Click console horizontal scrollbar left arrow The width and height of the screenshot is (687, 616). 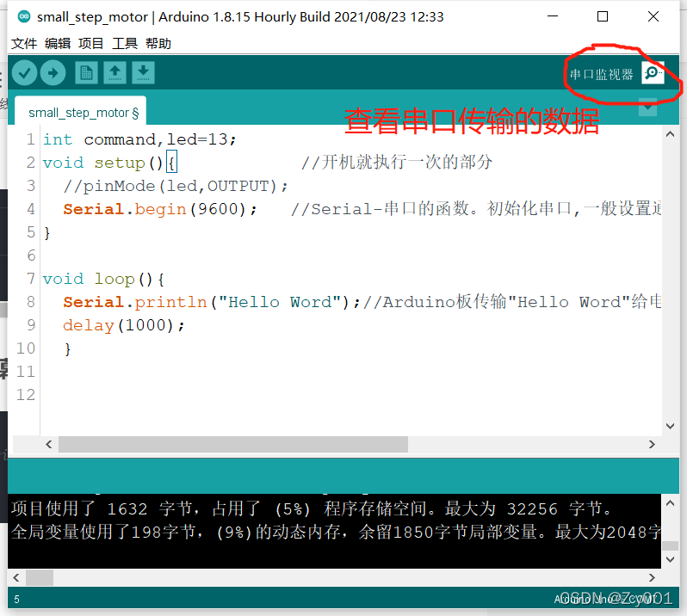pyautogui.click(x=16, y=577)
